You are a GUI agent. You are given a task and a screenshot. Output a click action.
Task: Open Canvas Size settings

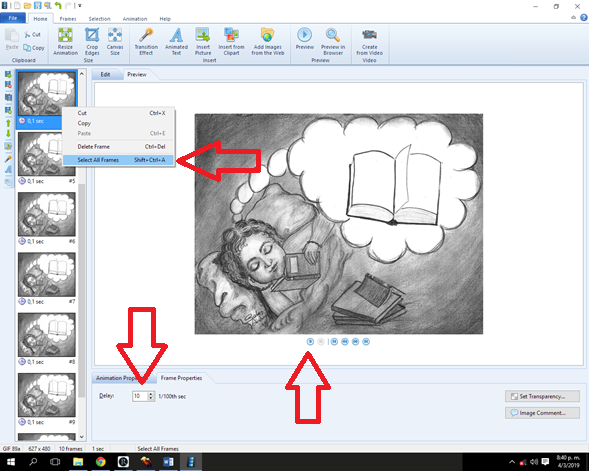pyautogui.click(x=115, y=42)
